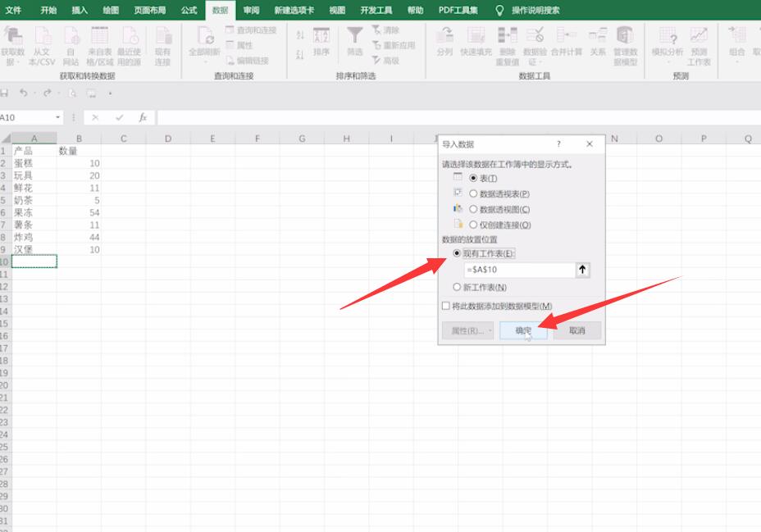This screenshot has height=532, width=761.
Task: Click the Filter (筛选) funnel icon
Action: (x=355, y=35)
